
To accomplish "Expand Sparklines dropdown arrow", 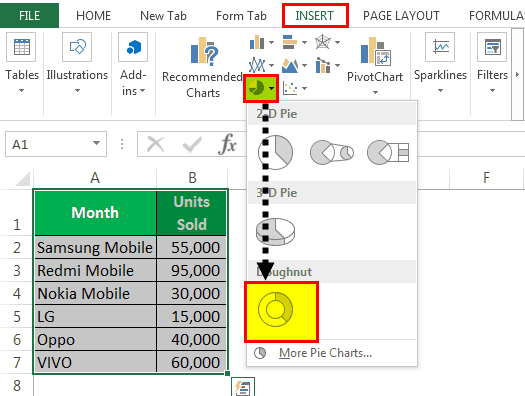I will point(440,91).
